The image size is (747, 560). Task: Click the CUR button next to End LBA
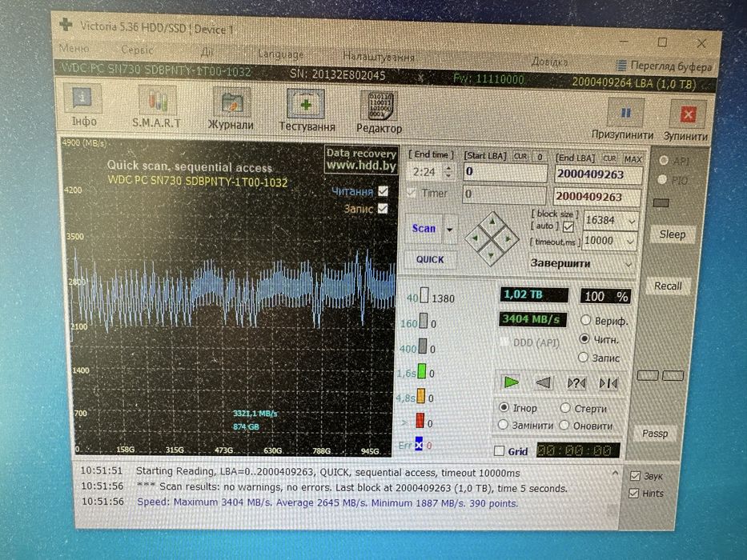[x=610, y=158]
